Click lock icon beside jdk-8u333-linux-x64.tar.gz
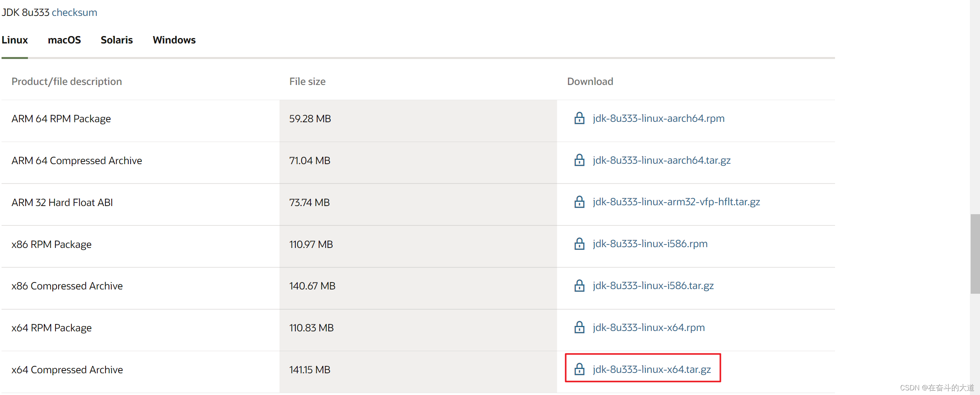 pos(579,369)
